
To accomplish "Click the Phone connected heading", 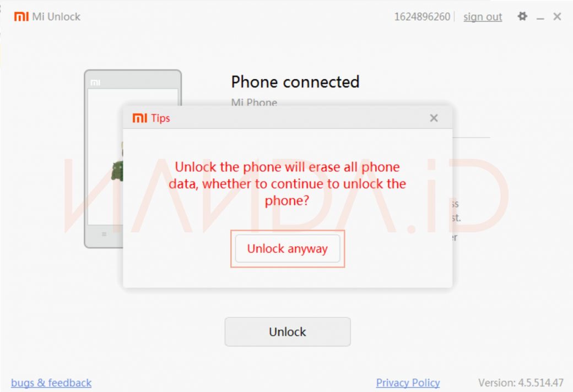I will click(x=295, y=82).
